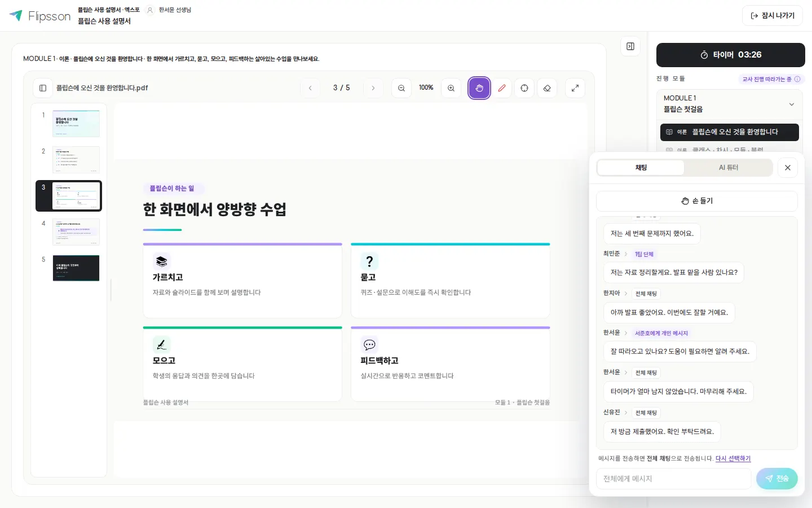Click the 1팀 단체 tag beside 최민준
The image size is (812, 508).
(x=644, y=254)
